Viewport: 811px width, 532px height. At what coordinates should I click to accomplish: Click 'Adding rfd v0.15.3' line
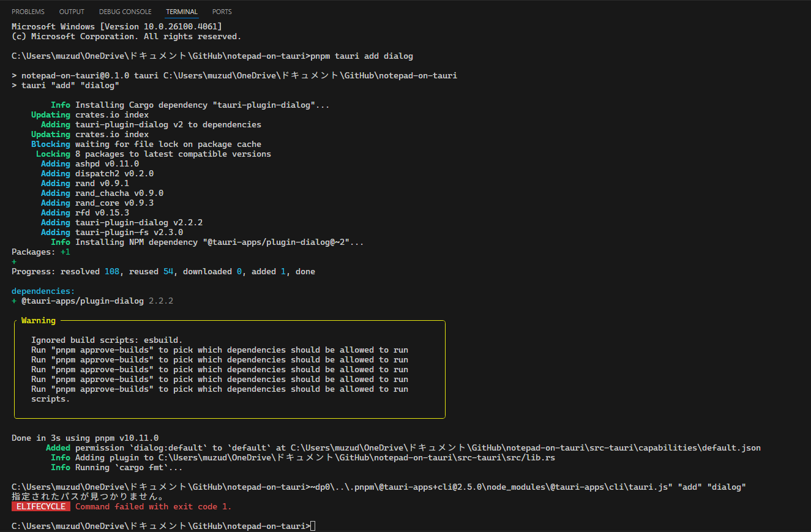85,213
